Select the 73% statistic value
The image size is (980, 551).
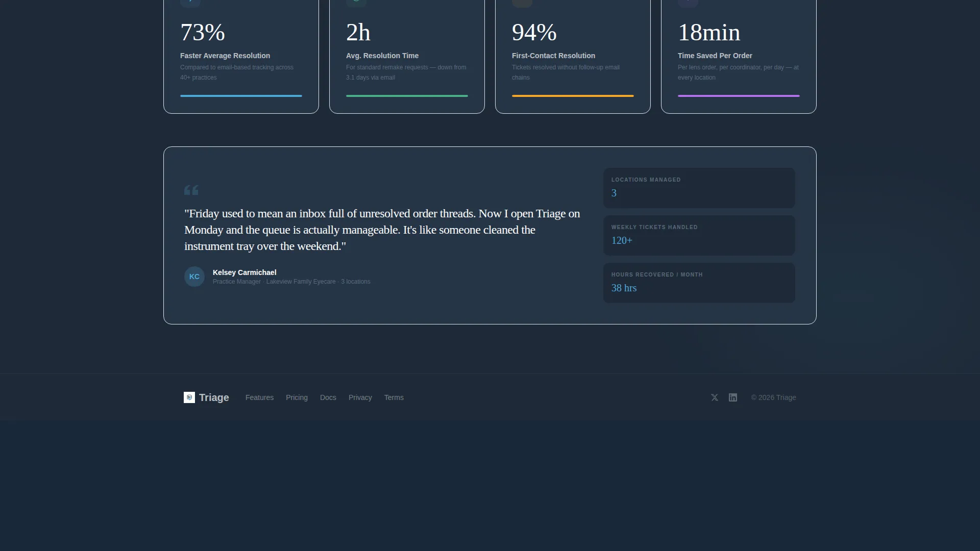(x=203, y=33)
